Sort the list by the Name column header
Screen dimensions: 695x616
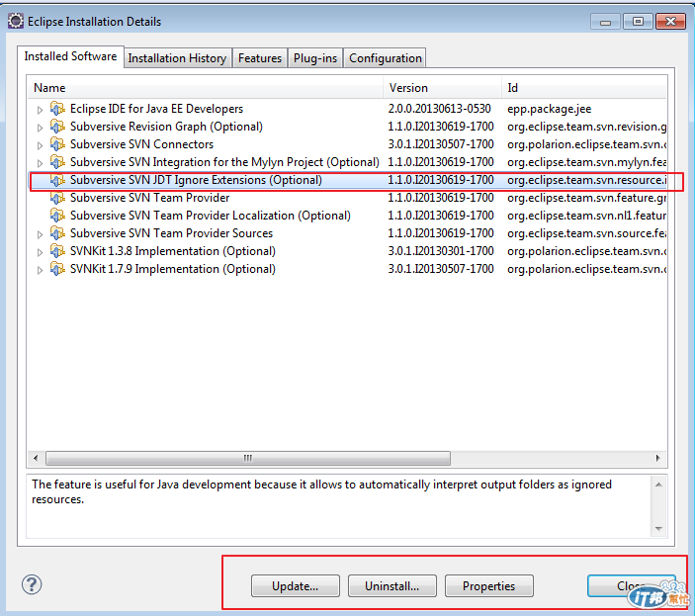coord(206,88)
